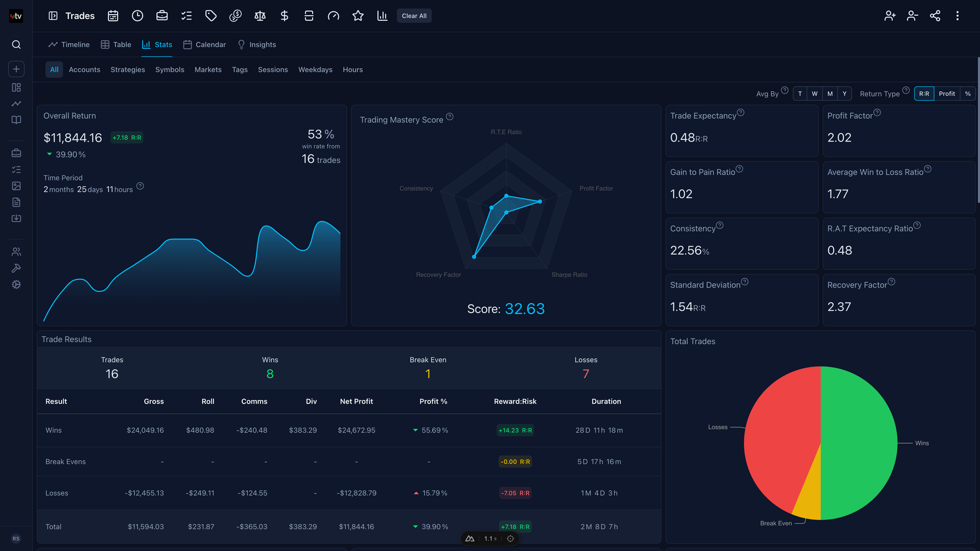Toggle Return Type to percentage
Image resolution: width=980 pixels, height=551 pixels.
point(967,93)
